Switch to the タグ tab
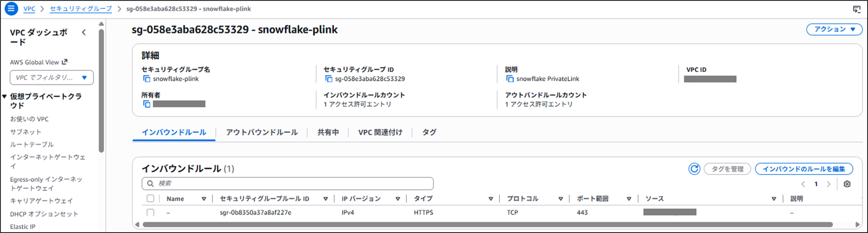 429,132
